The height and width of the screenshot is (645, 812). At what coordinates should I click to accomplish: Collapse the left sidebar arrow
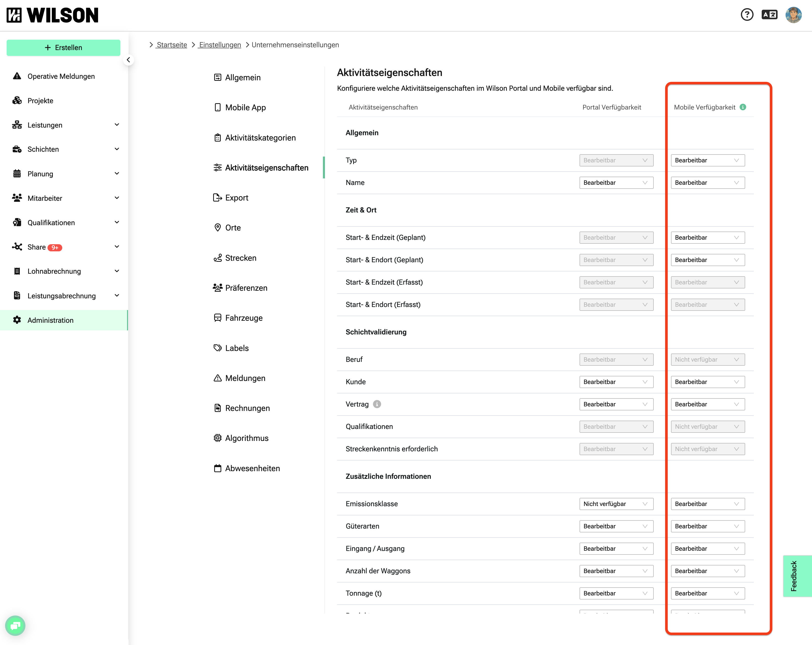coord(128,60)
